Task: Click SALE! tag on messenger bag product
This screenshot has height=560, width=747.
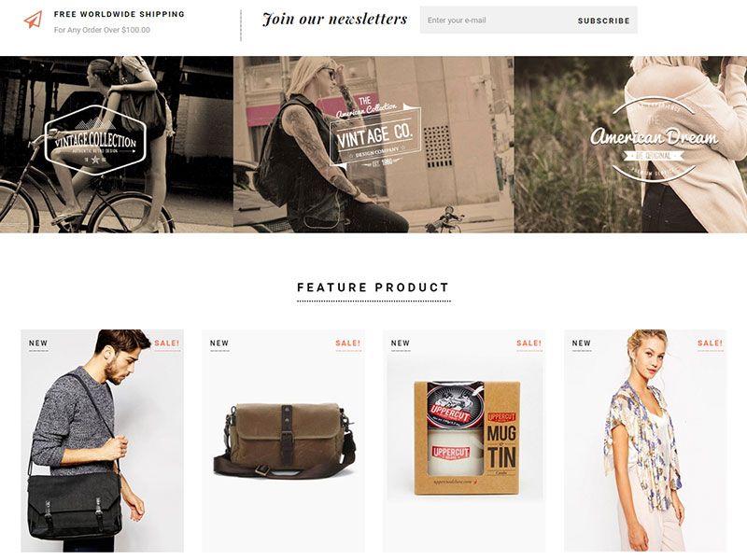Action: pos(167,343)
